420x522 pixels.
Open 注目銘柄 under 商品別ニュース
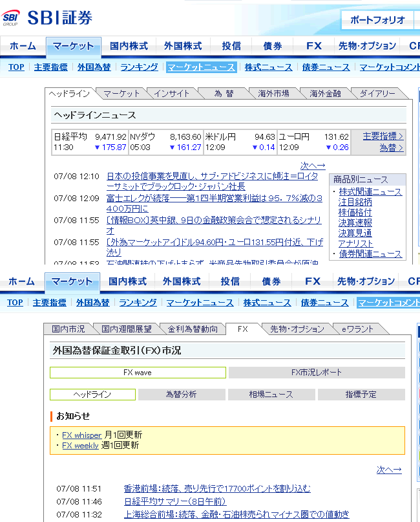click(355, 202)
